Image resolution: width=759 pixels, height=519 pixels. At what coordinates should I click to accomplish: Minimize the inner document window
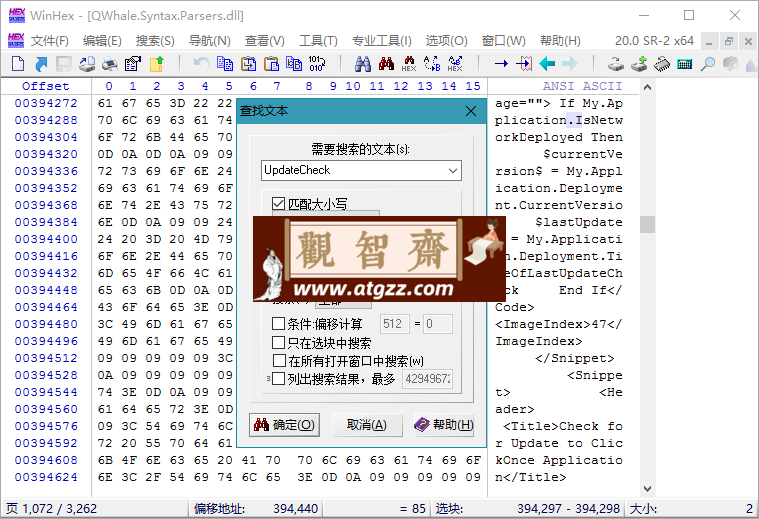point(709,41)
